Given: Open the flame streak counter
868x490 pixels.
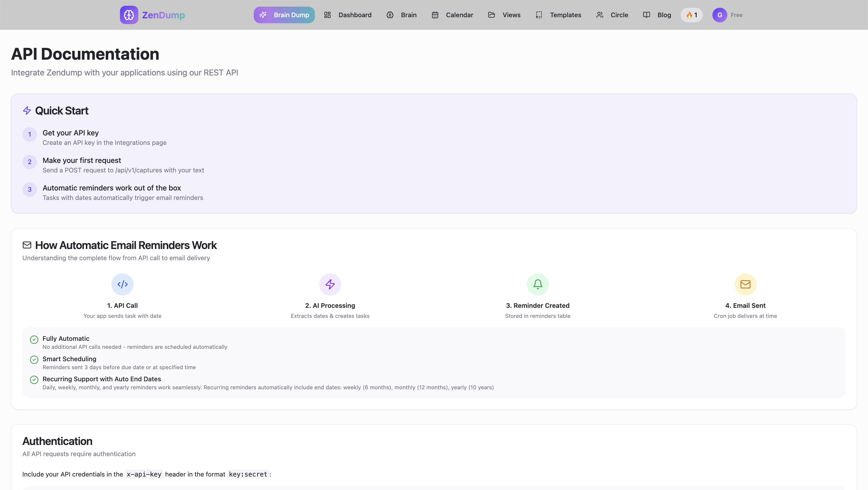Looking at the screenshot, I should pyautogui.click(x=691, y=15).
